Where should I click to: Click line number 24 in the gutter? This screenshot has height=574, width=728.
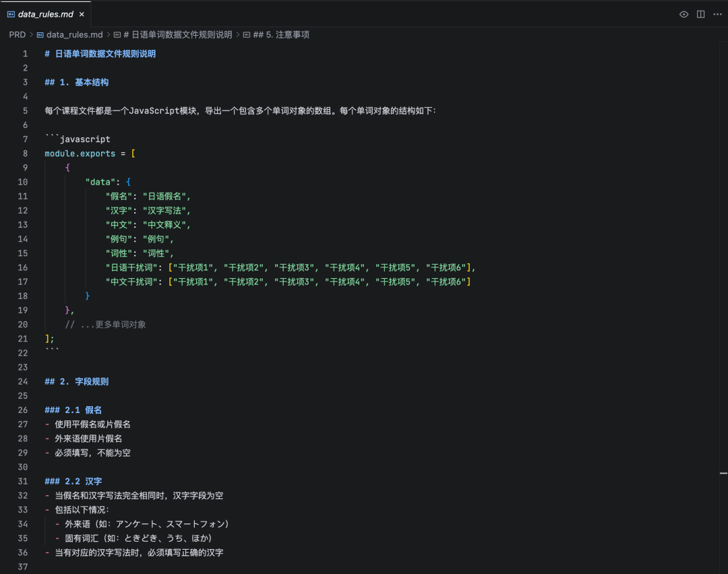tap(23, 381)
